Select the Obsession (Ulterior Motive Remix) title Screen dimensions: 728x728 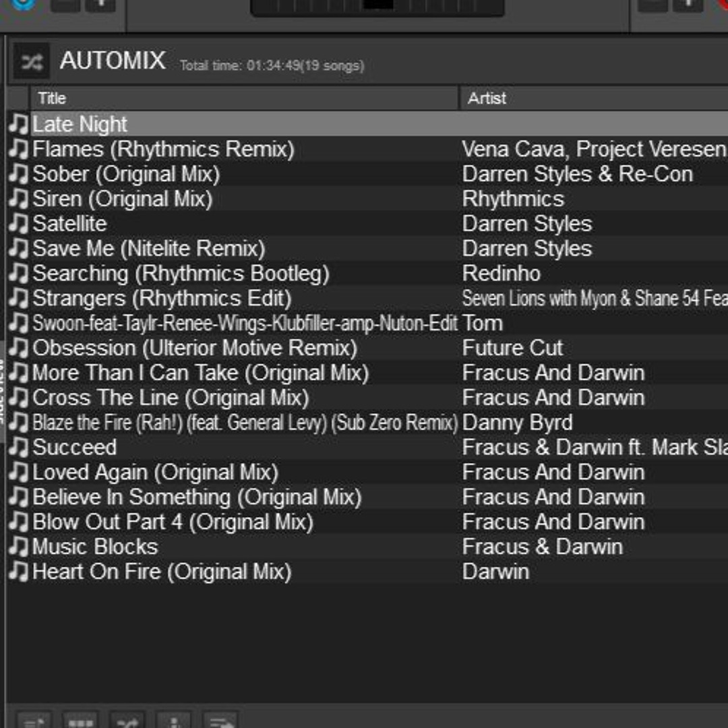195,348
